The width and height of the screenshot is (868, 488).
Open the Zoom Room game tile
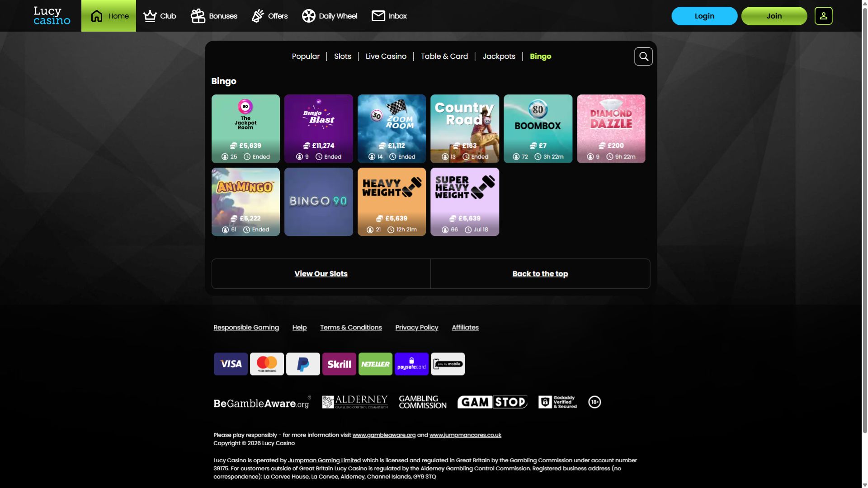(x=392, y=128)
